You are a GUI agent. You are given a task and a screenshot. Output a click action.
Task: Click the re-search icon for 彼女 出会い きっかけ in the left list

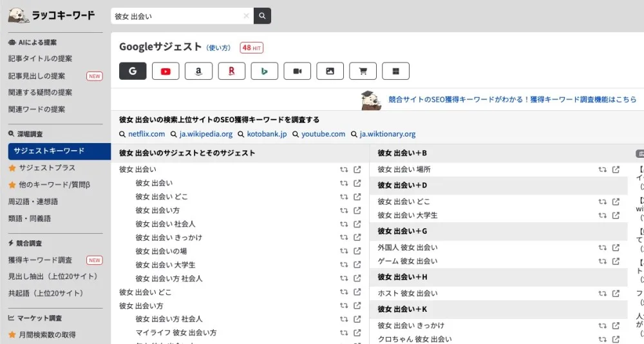tap(344, 238)
